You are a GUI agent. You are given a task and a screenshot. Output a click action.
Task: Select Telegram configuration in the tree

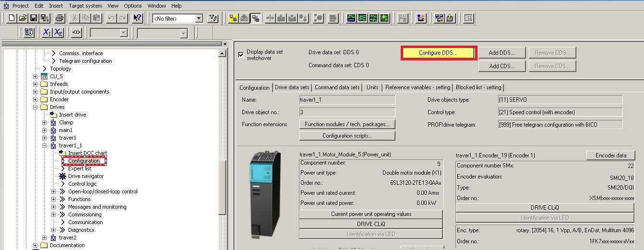85,61
